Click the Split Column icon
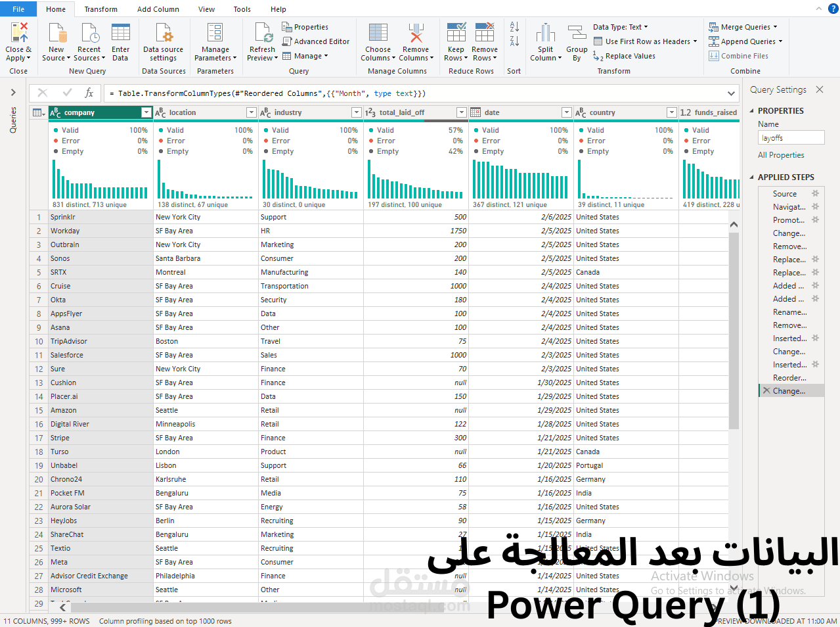This screenshot has height=627, width=840. 546,32
